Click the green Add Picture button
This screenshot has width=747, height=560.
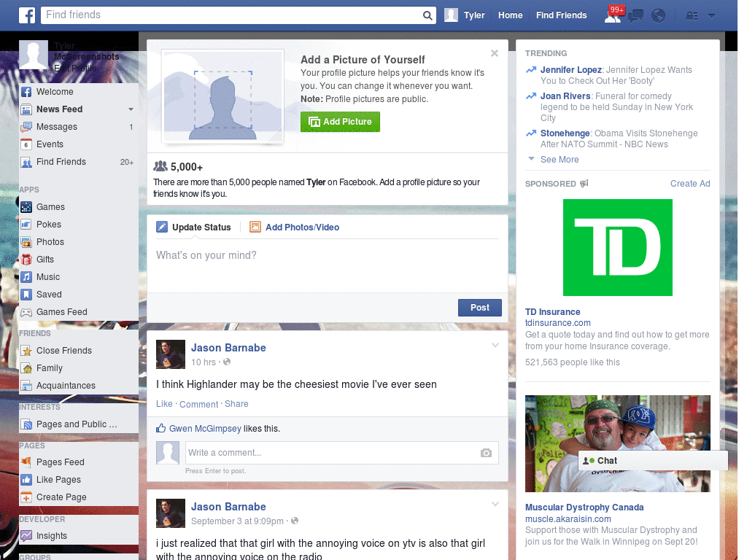pos(340,122)
